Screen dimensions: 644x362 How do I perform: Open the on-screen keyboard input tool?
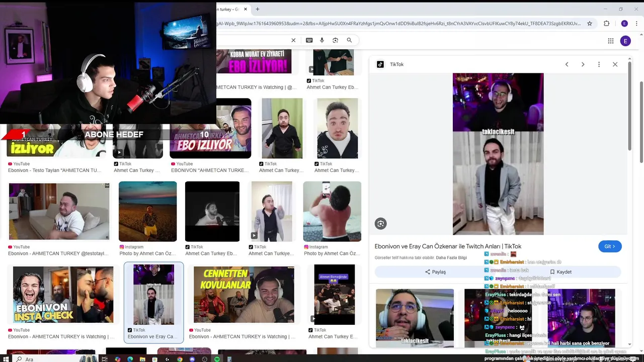pos(309,40)
